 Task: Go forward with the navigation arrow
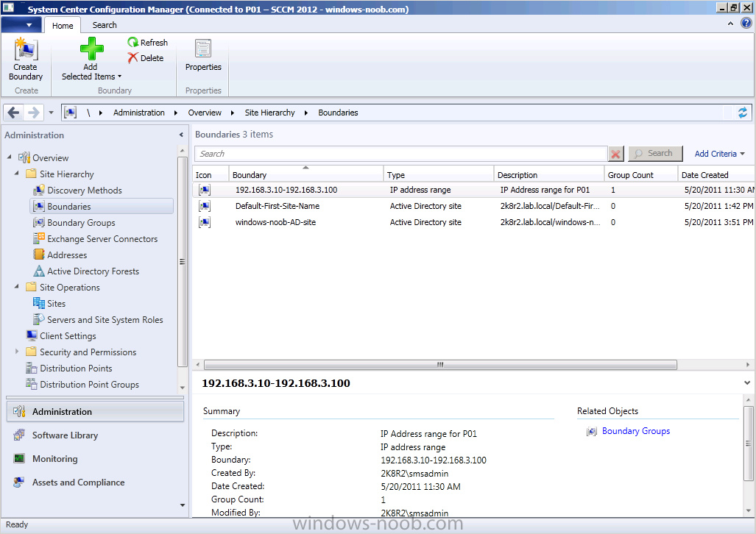click(x=34, y=113)
